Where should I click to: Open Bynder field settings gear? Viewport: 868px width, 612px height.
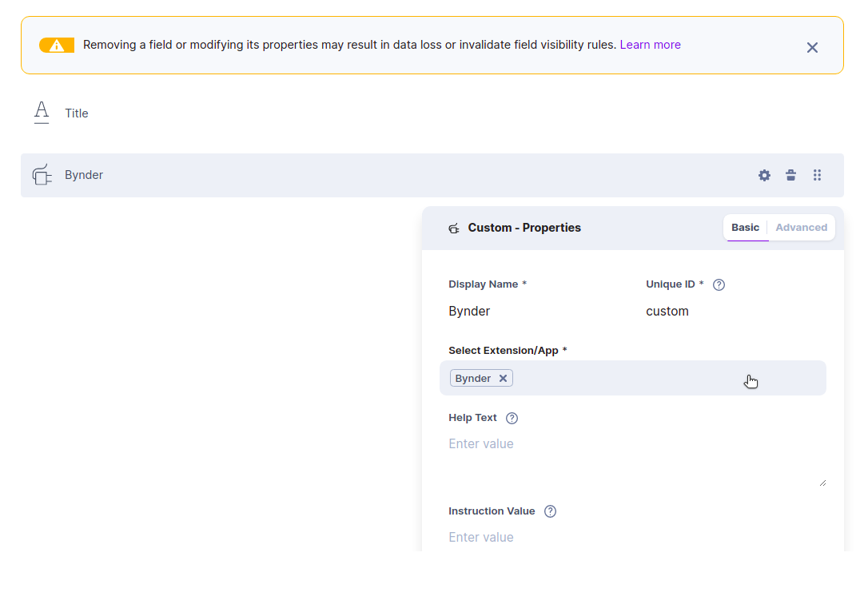(764, 176)
